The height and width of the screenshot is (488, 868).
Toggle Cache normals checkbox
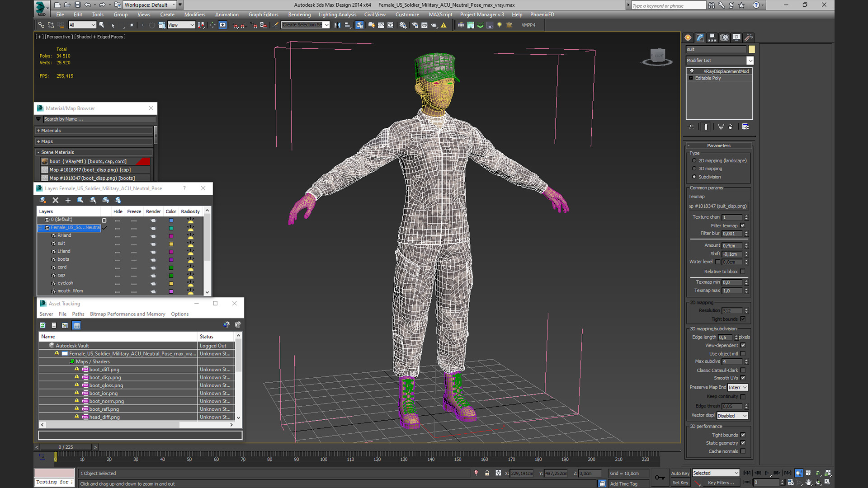[743, 451]
